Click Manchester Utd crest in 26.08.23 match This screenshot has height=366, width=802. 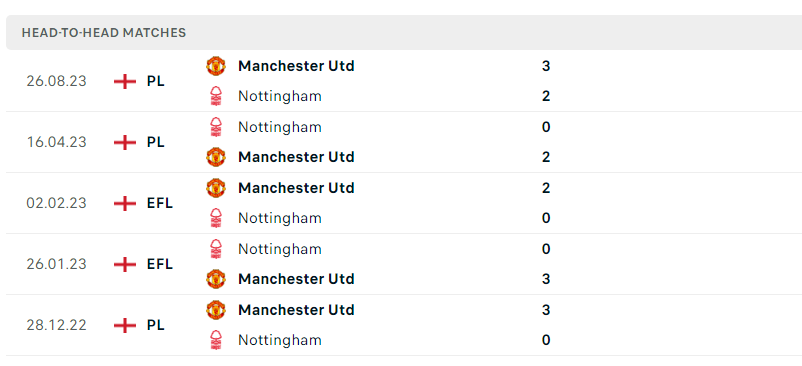pos(216,66)
